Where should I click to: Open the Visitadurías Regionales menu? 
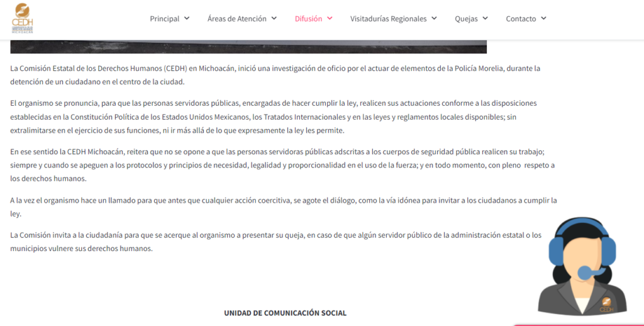[x=388, y=19]
